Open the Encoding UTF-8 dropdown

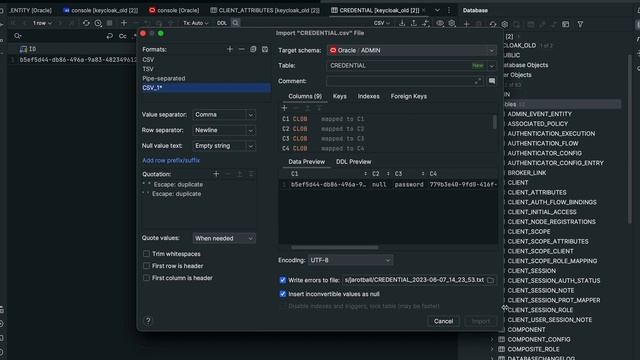click(350, 260)
